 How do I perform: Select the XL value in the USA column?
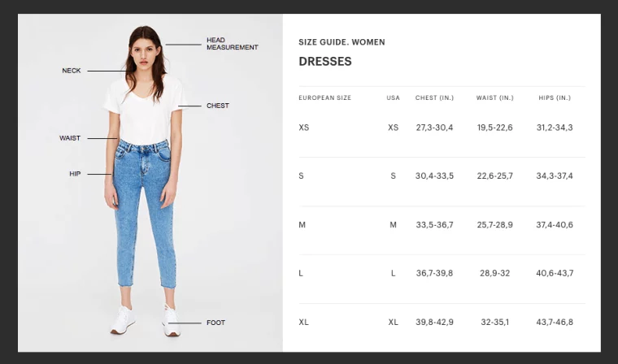(393, 323)
